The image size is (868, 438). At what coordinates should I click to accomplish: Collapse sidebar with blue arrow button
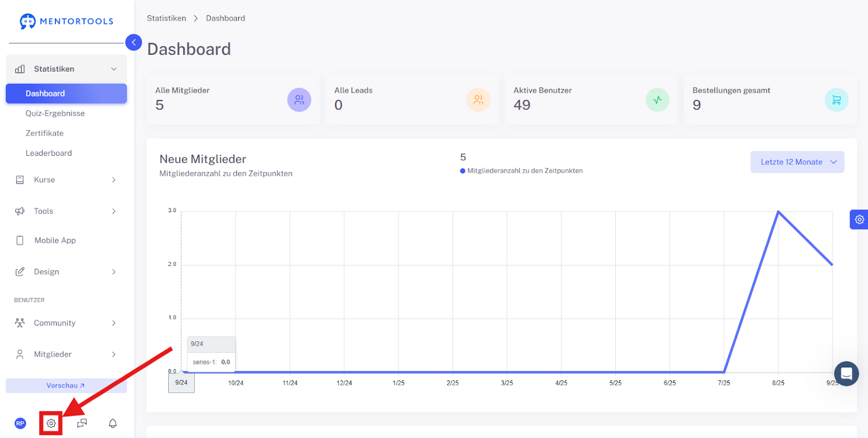click(133, 42)
